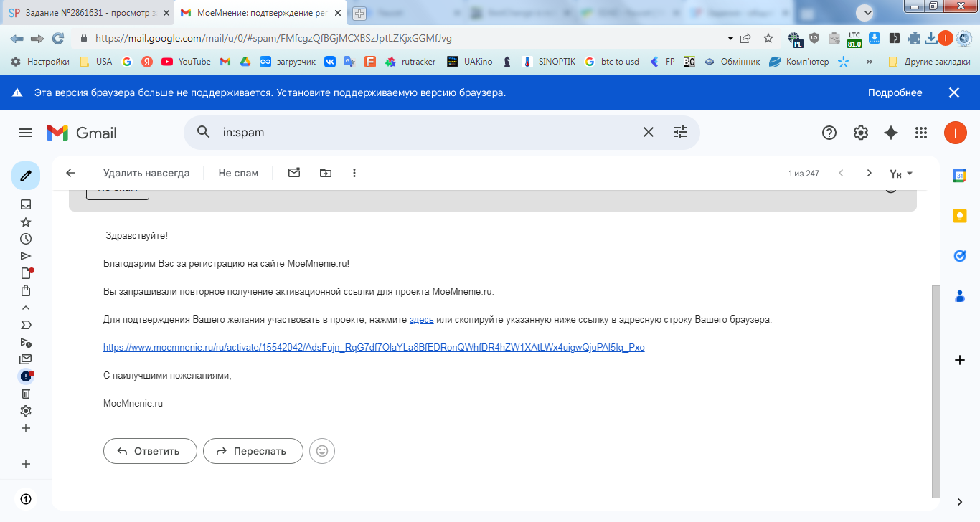Reload the page in the browser

point(58,38)
